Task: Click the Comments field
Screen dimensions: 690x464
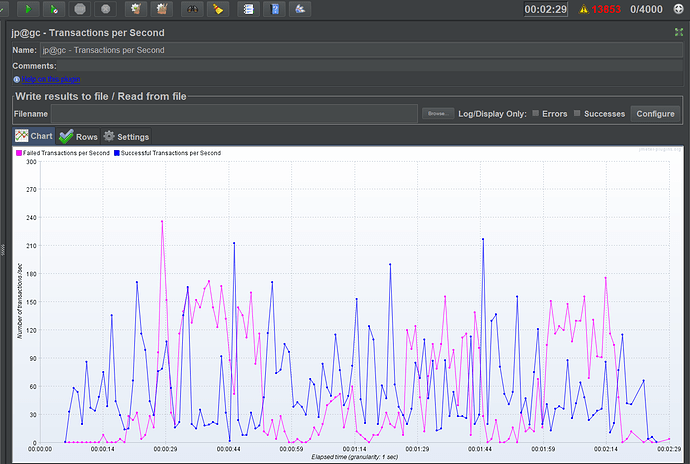Action: click(x=370, y=66)
